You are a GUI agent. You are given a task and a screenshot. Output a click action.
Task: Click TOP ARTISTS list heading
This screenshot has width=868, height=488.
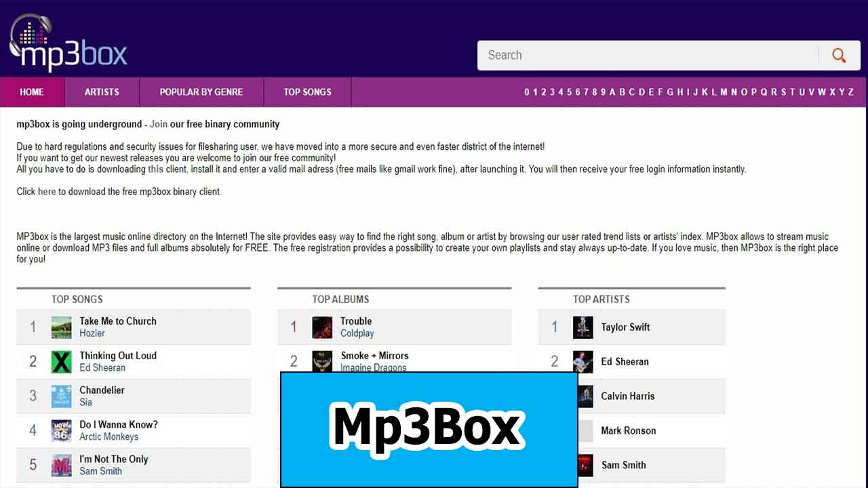pos(601,300)
